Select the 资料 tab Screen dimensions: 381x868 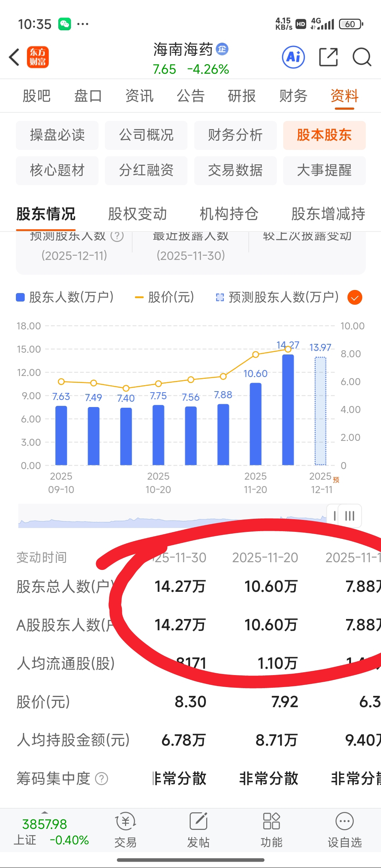click(x=345, y=96)
